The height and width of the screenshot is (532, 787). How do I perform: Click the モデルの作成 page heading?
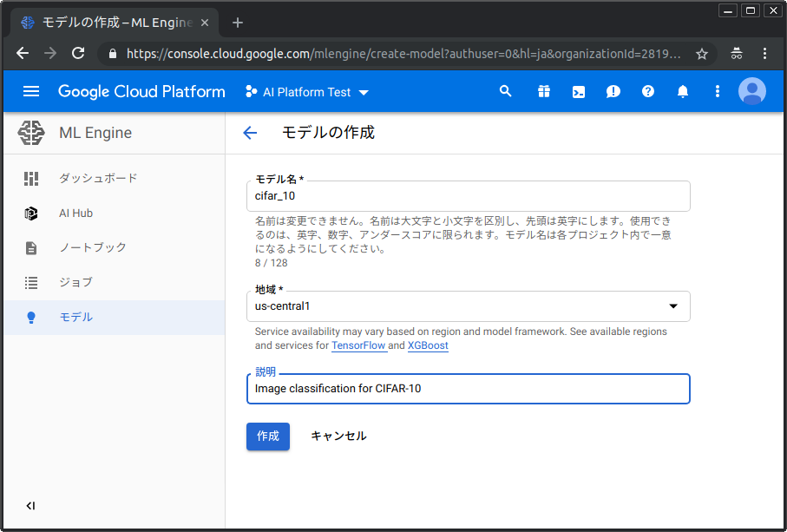(328, 133)
